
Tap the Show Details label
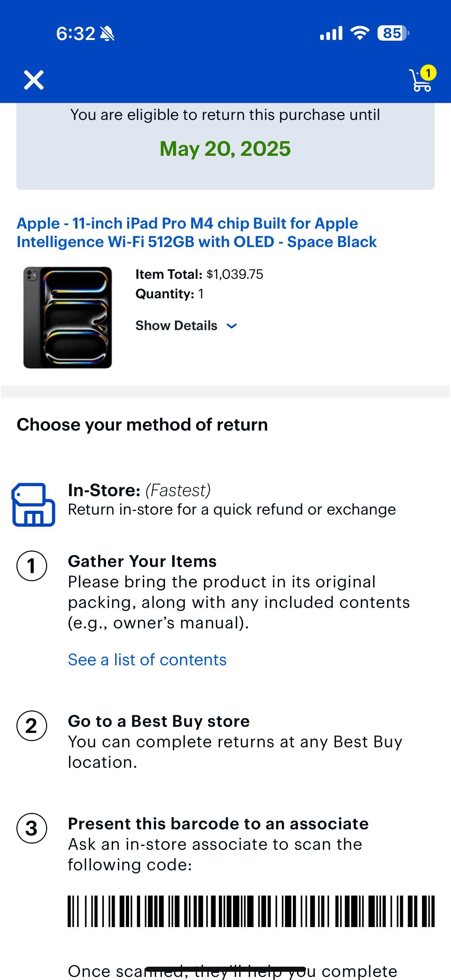(176, 326)
